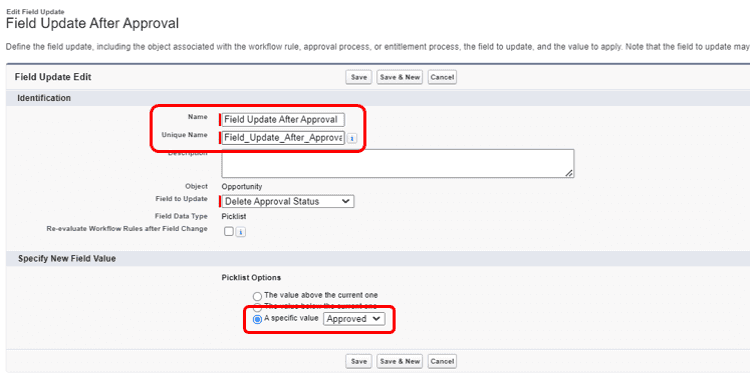This screenshot has height=383, width=755.
Task: Select "The value below the current one" option
Action: (x=258, y=307)
